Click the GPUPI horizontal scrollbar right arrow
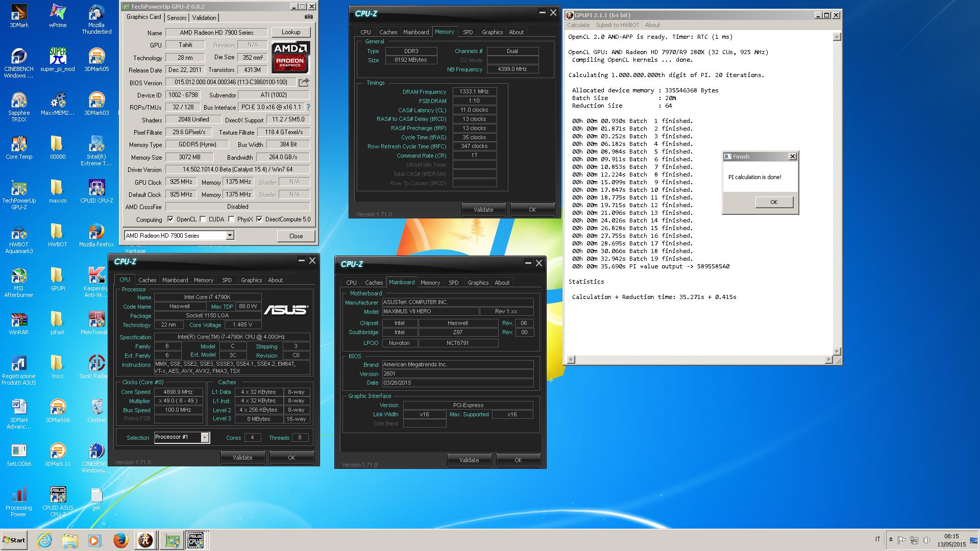This screenshot has height=551, width=980. click(828, 360)
